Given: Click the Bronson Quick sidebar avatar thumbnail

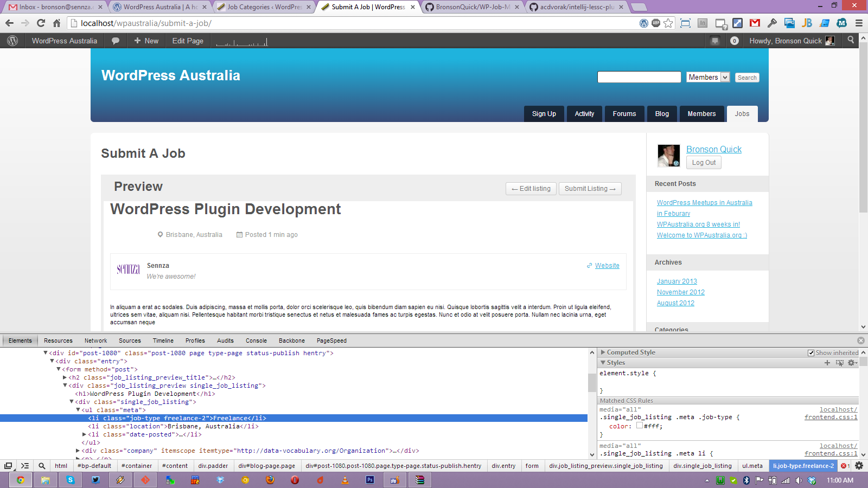Looking at the screenshot, I should 669,156.
